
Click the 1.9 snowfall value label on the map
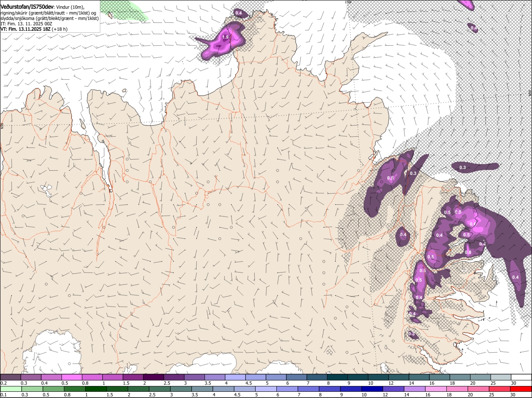(x=225, y=37)
